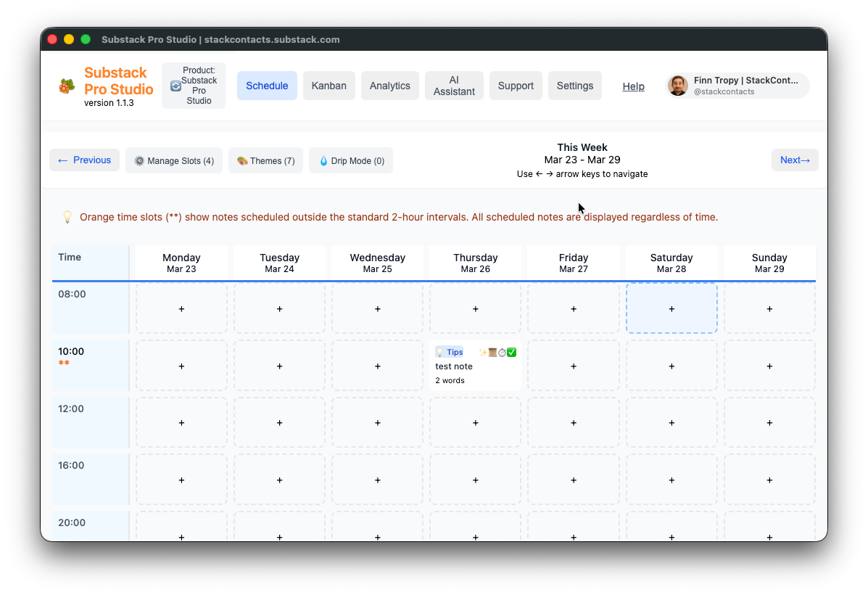Click the Thursday Mar 26 column header
This screenshot has height=595, width=868.
click(x=476, y=263)
